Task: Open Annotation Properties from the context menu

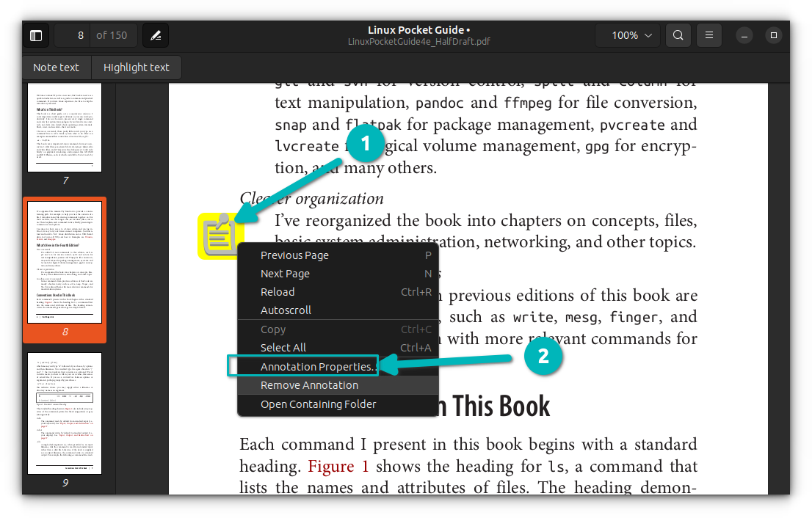Action: click(x=317, y=366)
